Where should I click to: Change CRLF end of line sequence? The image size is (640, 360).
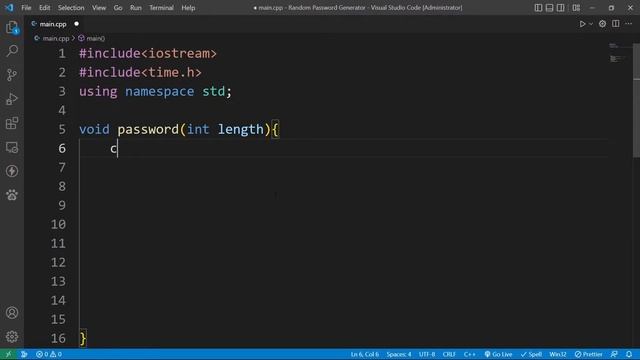449,354
